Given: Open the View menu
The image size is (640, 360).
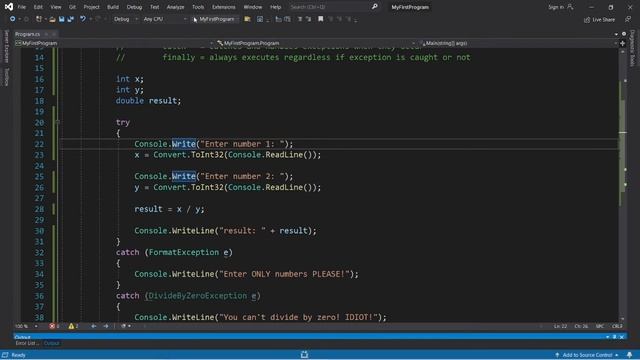Looking at the screenshot, I should pos(56,7).
